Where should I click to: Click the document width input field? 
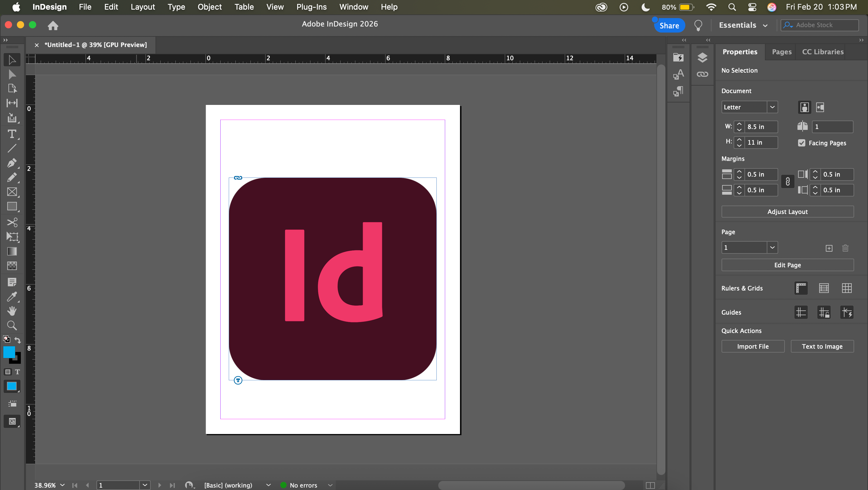click(x=760, y=127)
